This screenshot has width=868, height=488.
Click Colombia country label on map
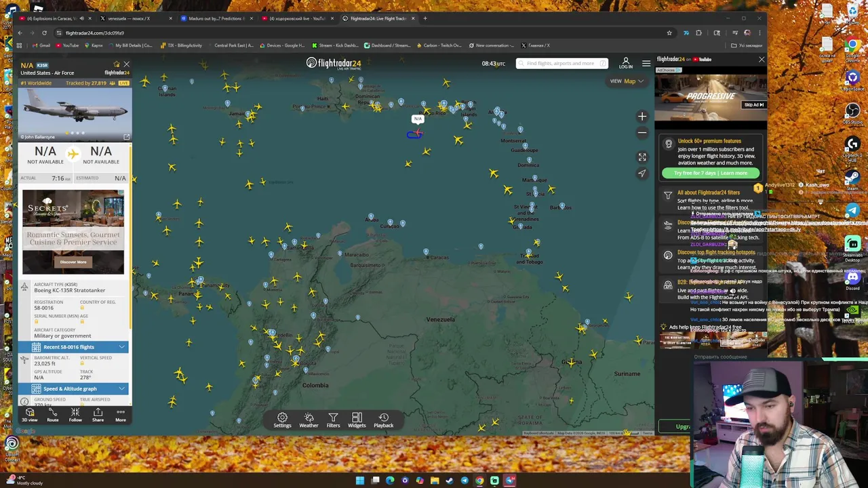pos(315,385)
